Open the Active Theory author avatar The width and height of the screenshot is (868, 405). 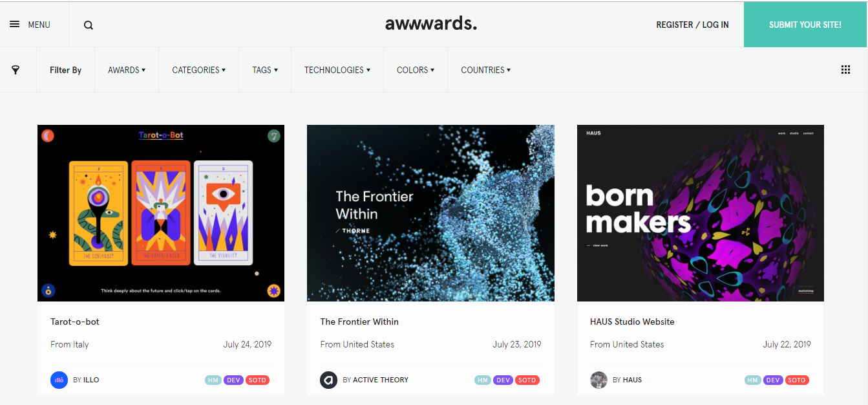[x=329, y=380]
